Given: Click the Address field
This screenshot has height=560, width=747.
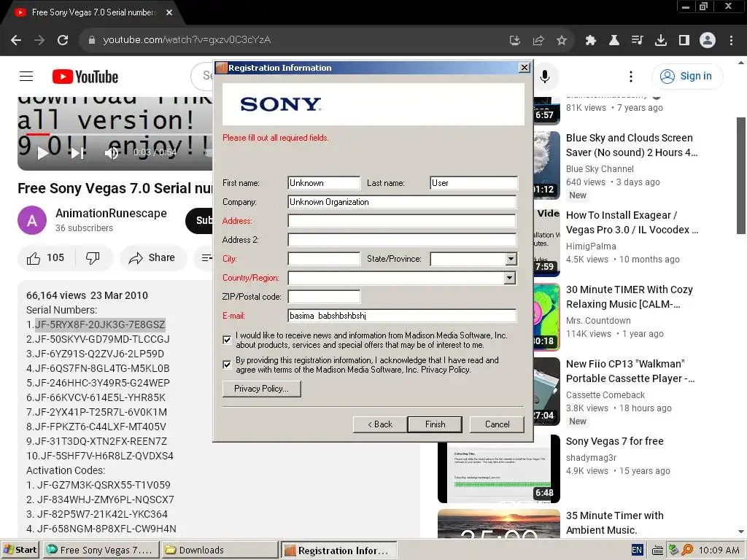Looking at the screenshot, I should (402, 221).
